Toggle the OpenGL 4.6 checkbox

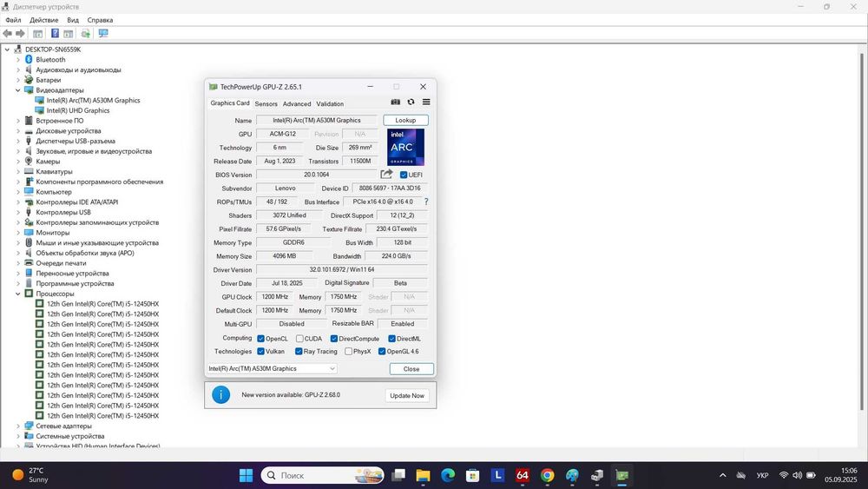coord(381,351)
